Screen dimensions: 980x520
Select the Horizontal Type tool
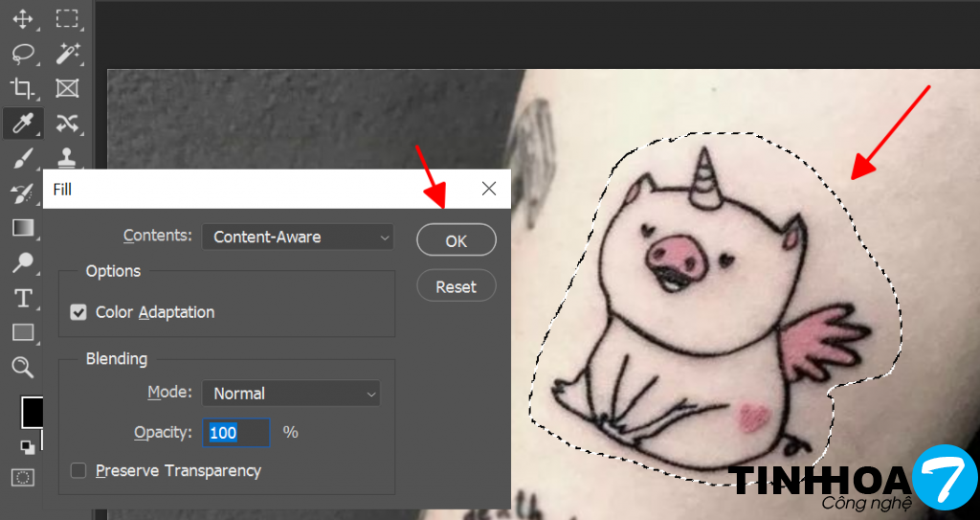click(x=23, y=299)
